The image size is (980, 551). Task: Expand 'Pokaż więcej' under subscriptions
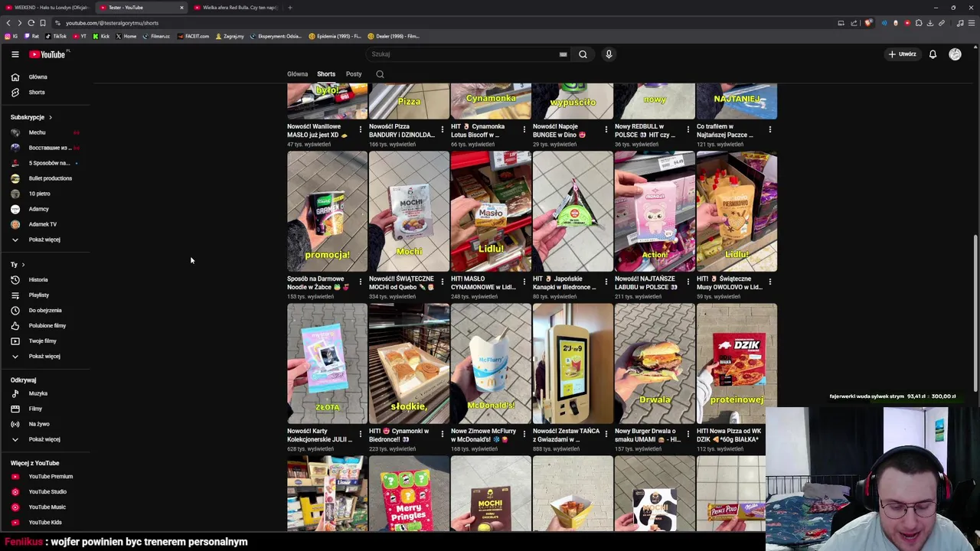[x=45, y=240]
